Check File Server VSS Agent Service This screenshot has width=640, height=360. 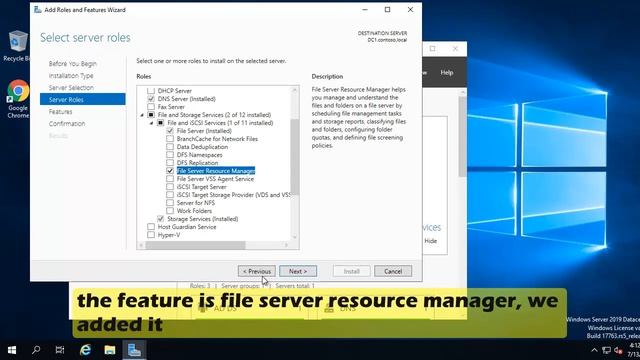[170, 179]
